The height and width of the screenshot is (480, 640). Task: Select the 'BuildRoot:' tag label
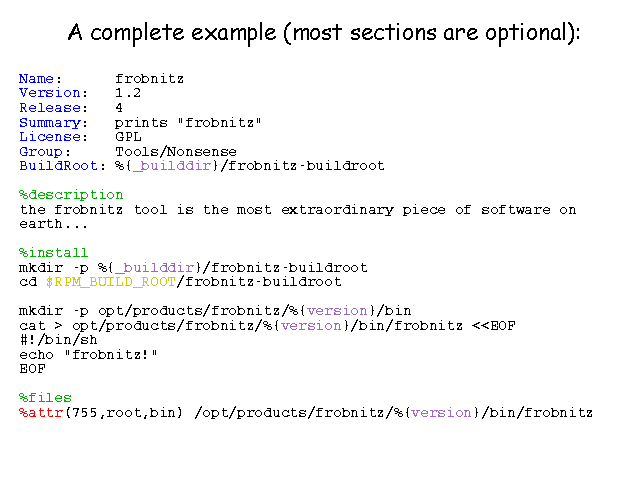click(62, 166)
